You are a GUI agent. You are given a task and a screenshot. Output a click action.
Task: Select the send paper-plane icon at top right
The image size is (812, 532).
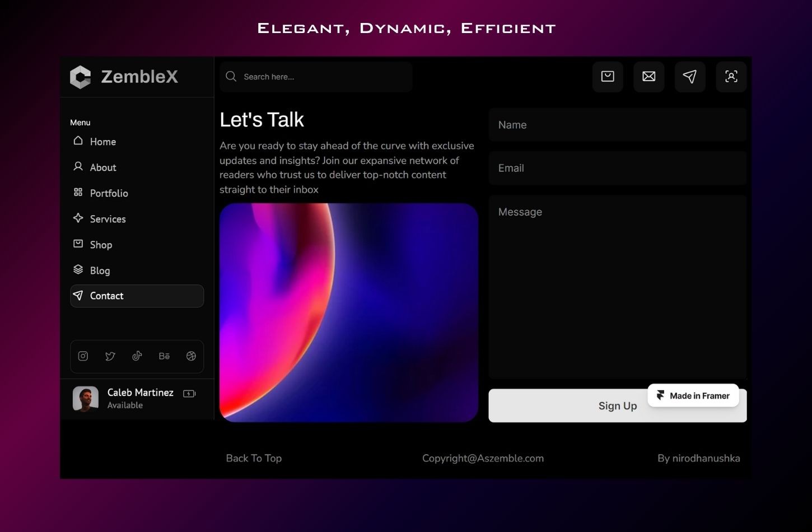click(x=690, y=77)
